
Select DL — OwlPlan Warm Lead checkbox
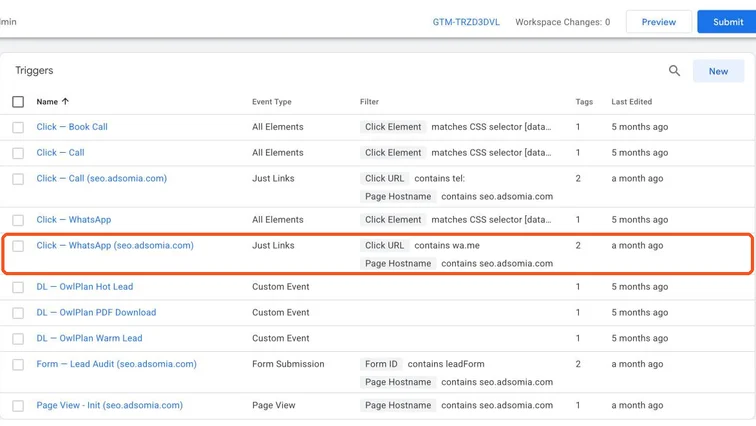(x=18, y=339)
